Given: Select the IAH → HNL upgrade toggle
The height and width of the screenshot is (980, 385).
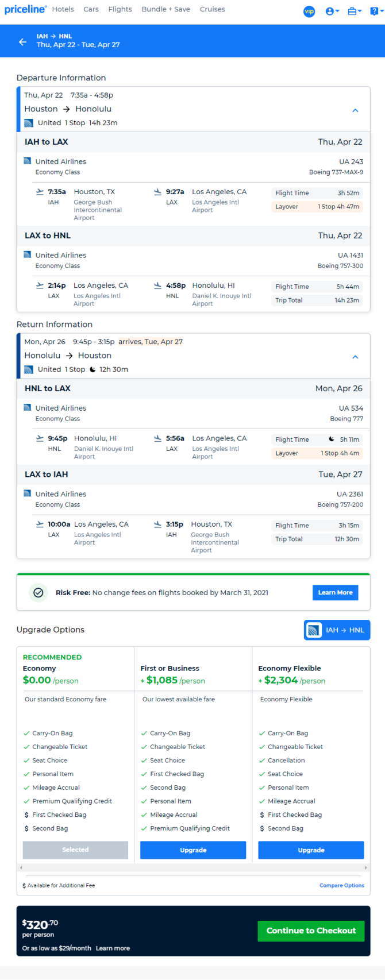Looking at the screenshot, I should pyautogui.click(x=337, y=630).
